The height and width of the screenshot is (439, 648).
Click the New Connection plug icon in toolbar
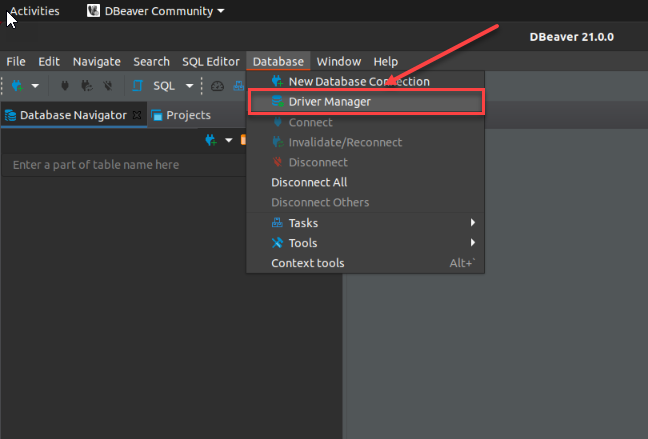17,87
